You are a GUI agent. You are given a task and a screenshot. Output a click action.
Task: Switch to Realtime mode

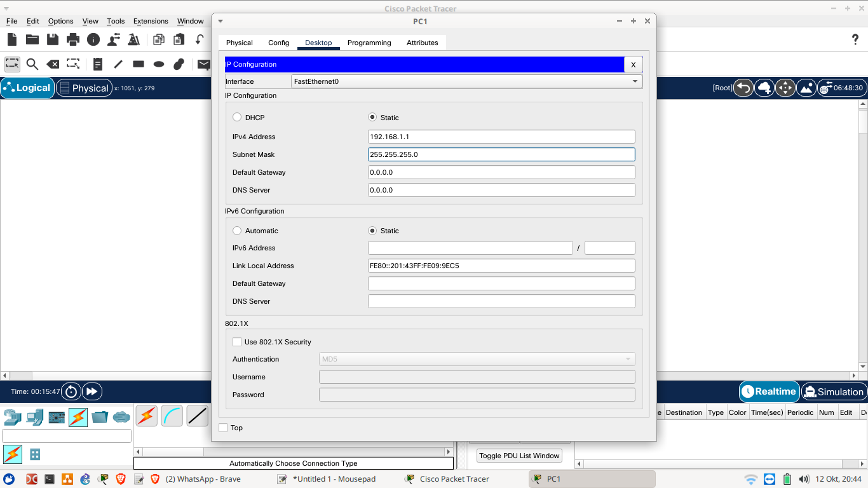point(769,391)
